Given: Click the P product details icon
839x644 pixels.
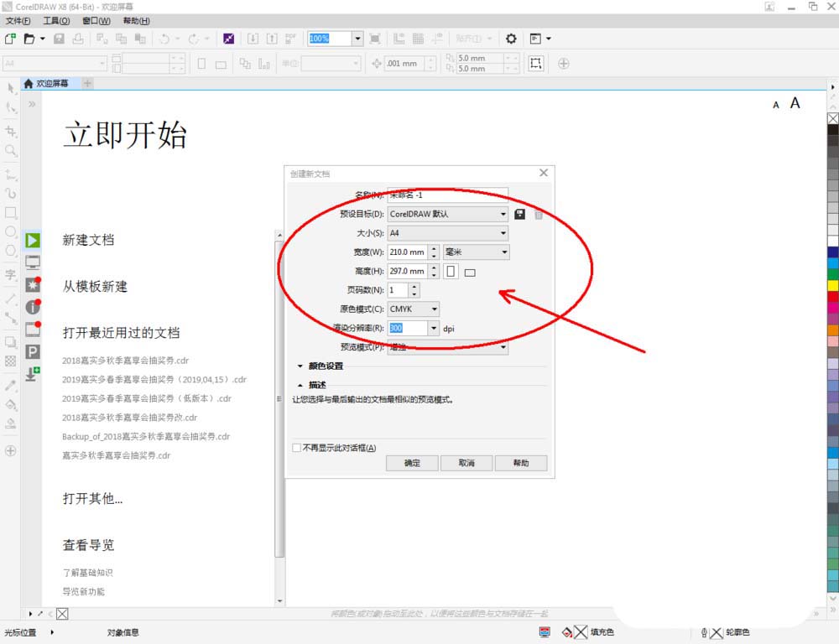Looking at the screenshot, I should pos(33,351).
